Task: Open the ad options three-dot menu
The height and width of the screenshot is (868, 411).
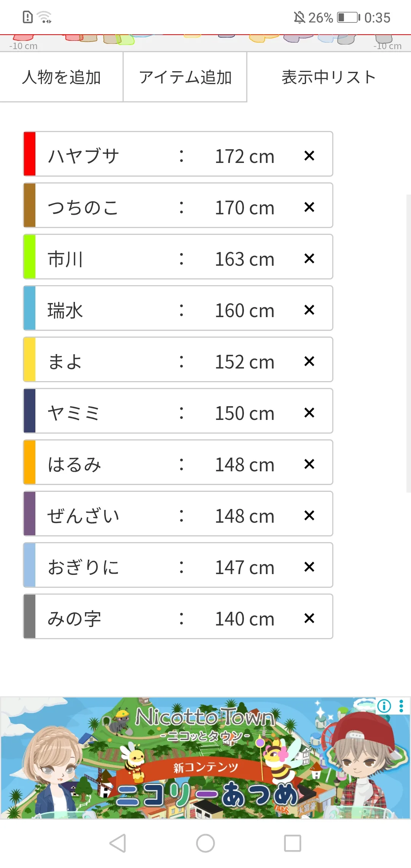Action: [x=401, y=706]
